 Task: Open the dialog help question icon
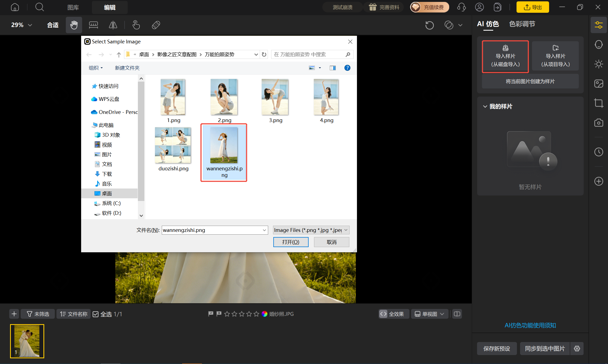pyautogui.click(x=347, y=68)
